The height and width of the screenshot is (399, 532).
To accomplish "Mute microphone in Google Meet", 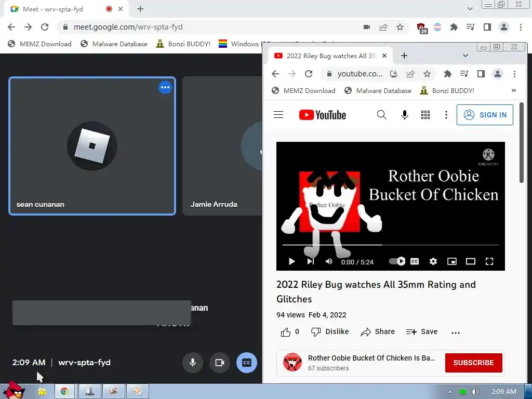I will point(193,362).
